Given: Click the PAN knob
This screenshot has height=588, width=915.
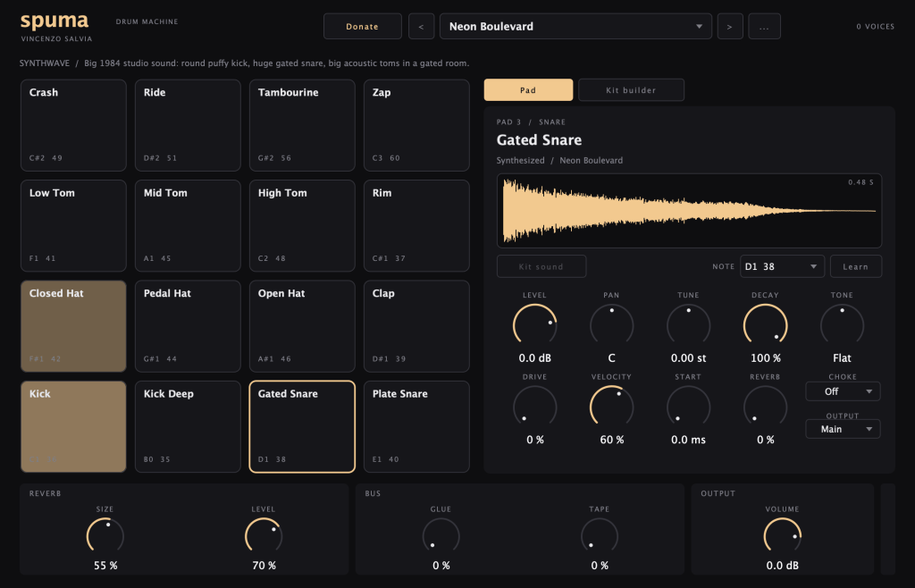Looking at the screenshot, I should point(611,325).
